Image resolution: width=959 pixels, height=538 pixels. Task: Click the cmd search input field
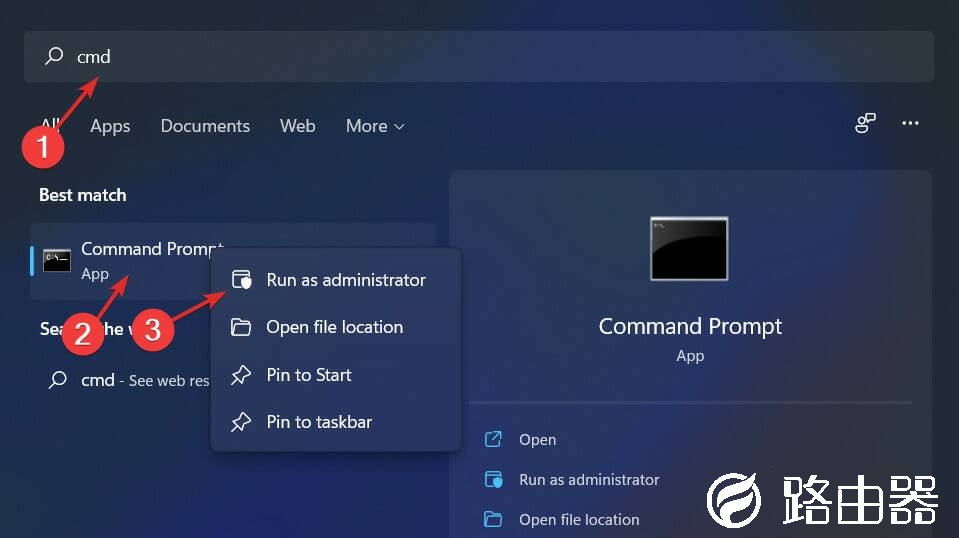click(x=480, y=57)
